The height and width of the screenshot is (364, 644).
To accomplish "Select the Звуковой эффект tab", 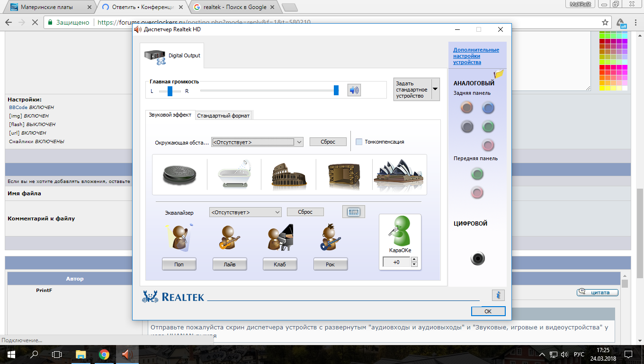I will 170,115.
